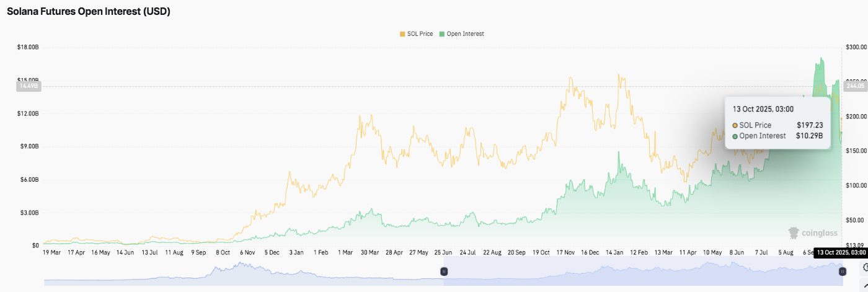
Task: Click the yellow SOL Price legend swatch
Action: pos(402,34)
